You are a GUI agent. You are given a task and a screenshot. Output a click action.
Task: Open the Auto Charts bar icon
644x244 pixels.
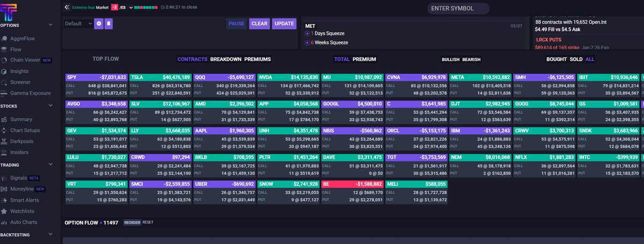(x=5, y=222)
